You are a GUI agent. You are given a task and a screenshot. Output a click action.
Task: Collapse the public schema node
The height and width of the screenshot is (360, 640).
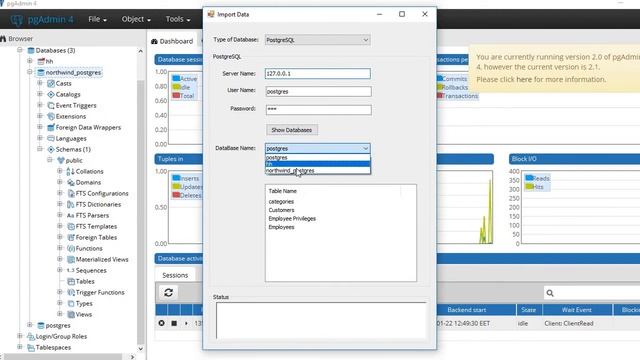click(50, 160)
